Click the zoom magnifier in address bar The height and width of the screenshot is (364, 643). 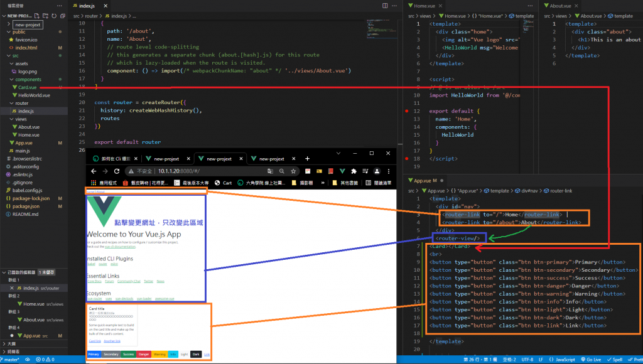282,171
